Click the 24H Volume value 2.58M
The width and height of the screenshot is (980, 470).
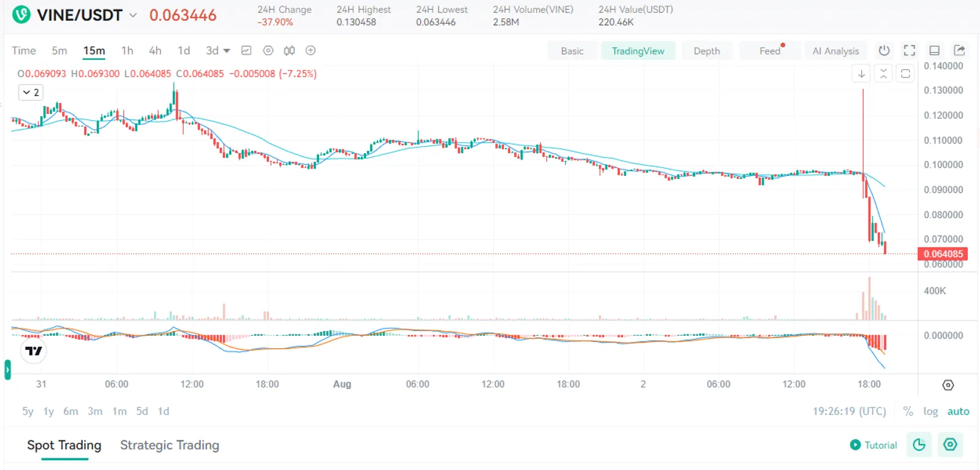(x=506, y=22)
